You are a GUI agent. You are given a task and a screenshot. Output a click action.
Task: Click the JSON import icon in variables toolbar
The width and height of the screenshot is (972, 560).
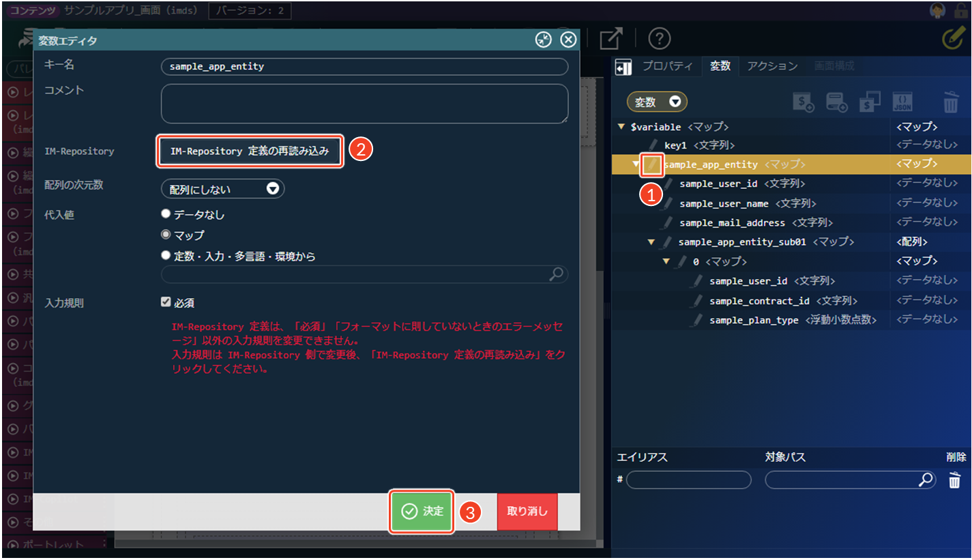pyautogui.click(x=902, y=102)
